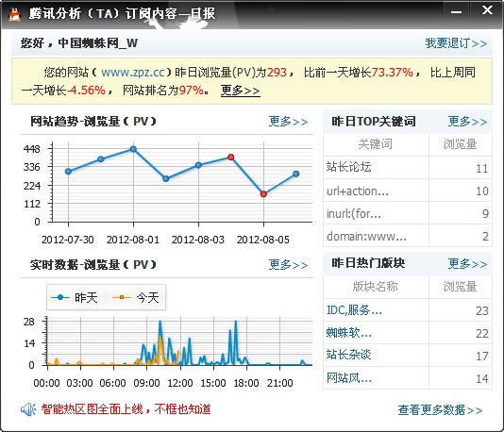Click the 09:00 axis label on realtime chart

tap(146, 383)
